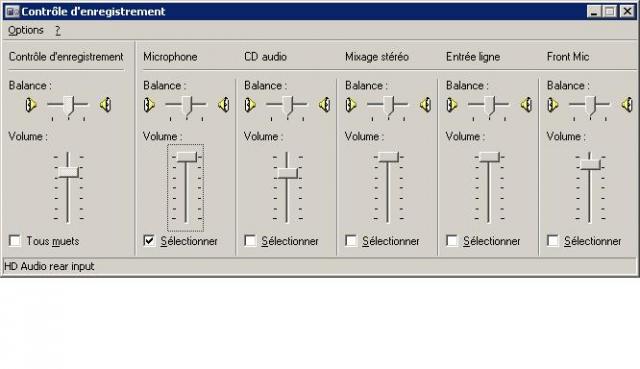
Task: Click the HD Audio rear input status bar
Action: [319, 266]
